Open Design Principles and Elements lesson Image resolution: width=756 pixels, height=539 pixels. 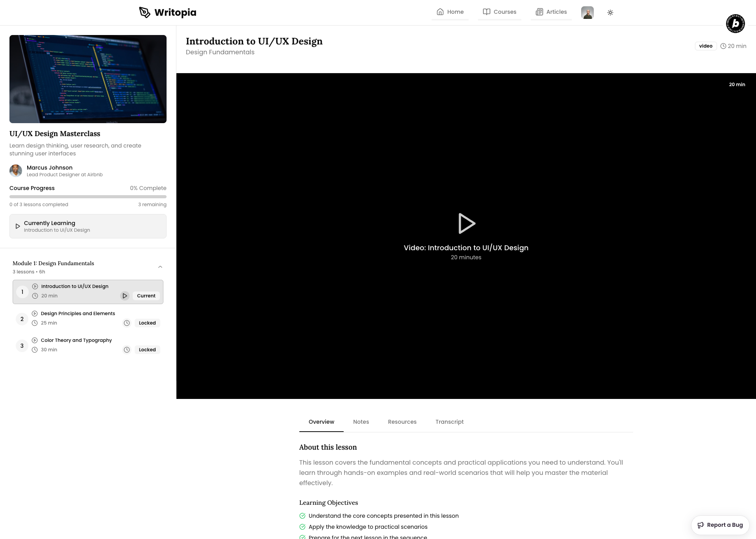pyautogui.click(x=78, y=314)
